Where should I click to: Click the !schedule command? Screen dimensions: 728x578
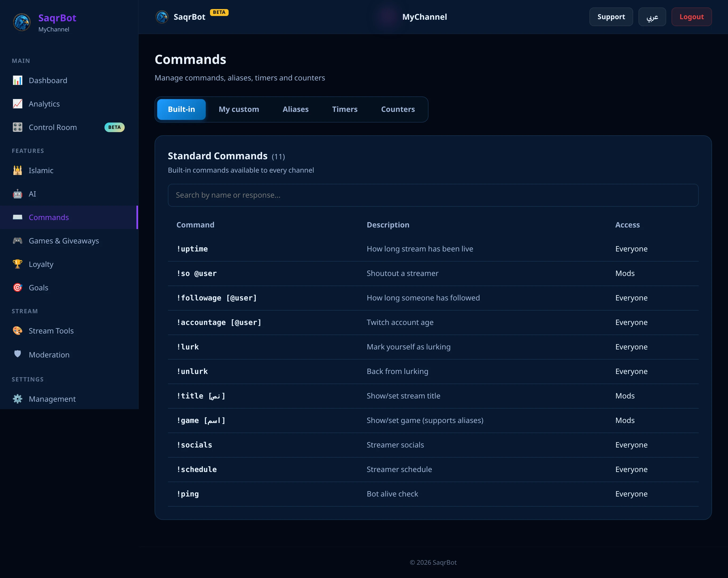196,469
